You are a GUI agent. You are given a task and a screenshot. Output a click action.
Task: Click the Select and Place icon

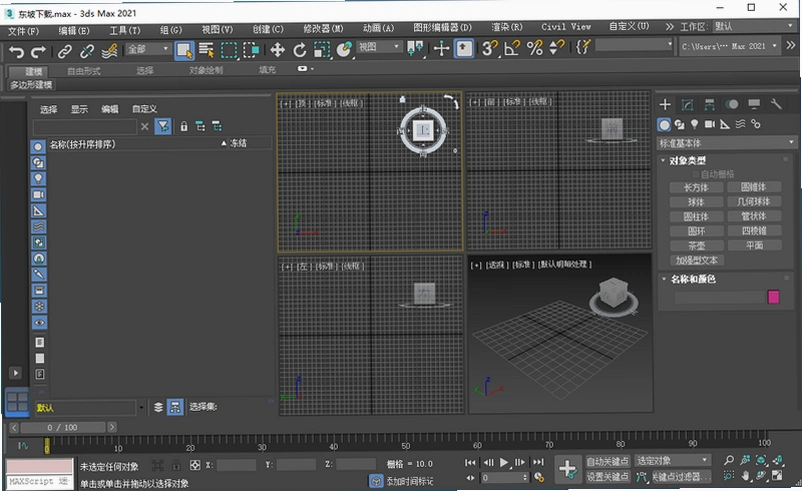(x=344, y=50)
